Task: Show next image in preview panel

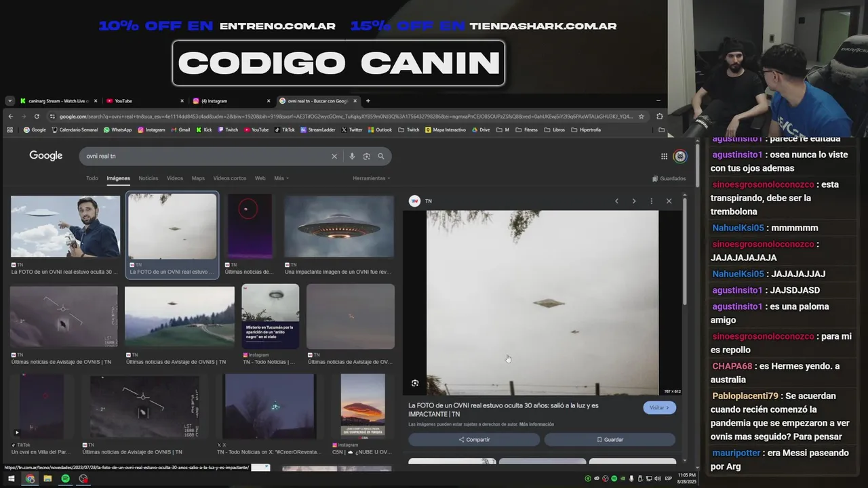Action: tap(634, 201)
